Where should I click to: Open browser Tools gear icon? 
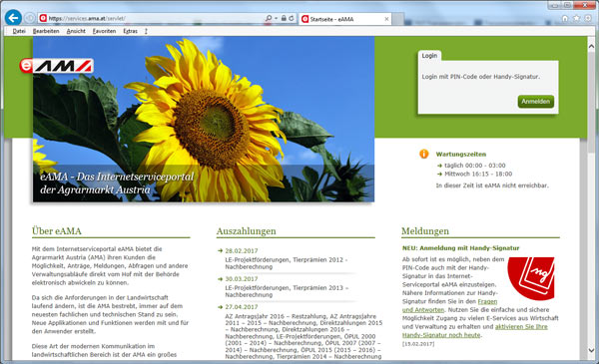click(x=588, y=18)
